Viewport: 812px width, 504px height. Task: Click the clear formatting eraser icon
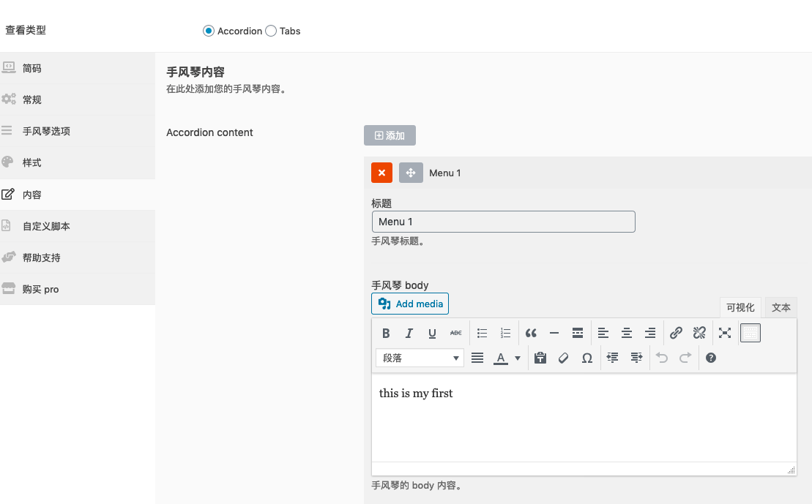pos(563,358)
